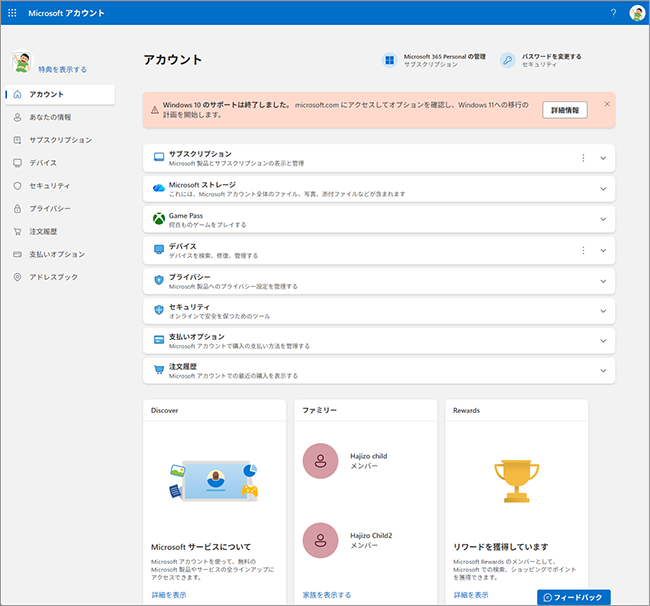Open the app launcher grid icon

click(x=12, y=13)
